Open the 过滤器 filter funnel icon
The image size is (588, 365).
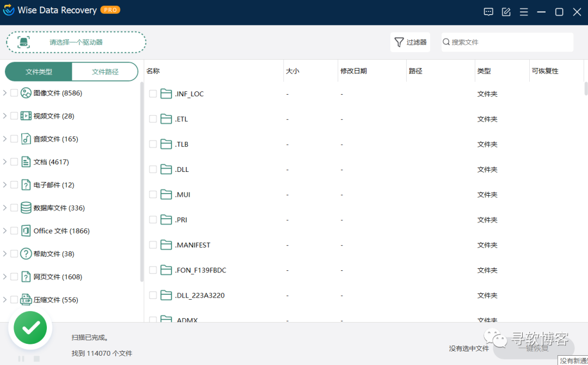pos(399,42)
